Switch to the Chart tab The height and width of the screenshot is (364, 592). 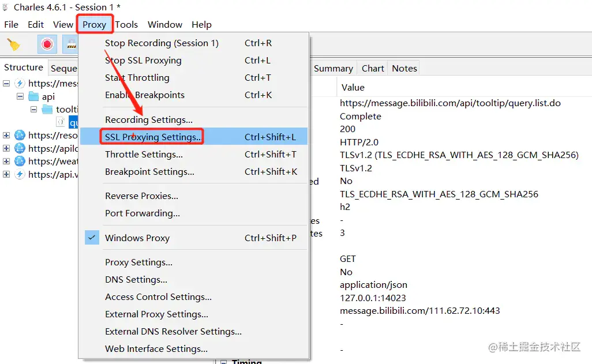[x=373, y=68]
